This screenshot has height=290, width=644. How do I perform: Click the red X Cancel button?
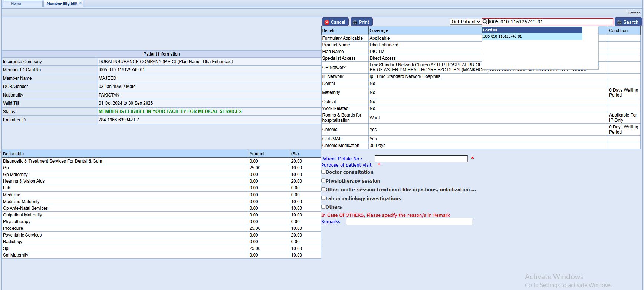coord(335,22)
